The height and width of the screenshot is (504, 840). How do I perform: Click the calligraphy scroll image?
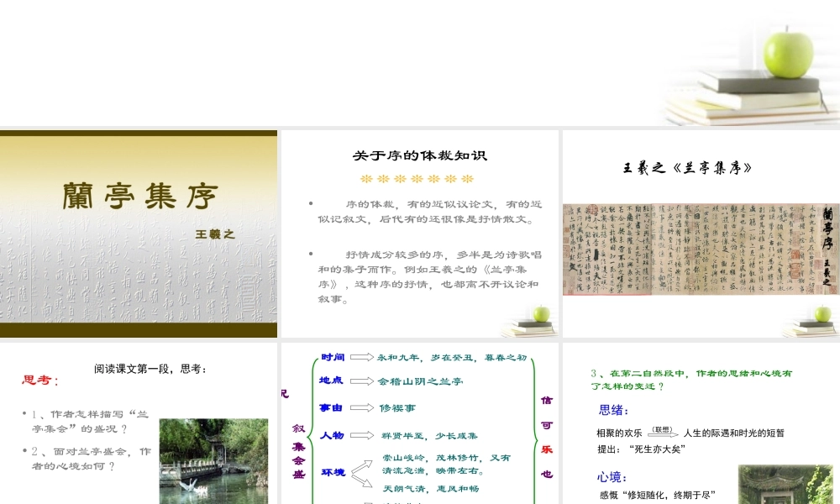[701, 249]
